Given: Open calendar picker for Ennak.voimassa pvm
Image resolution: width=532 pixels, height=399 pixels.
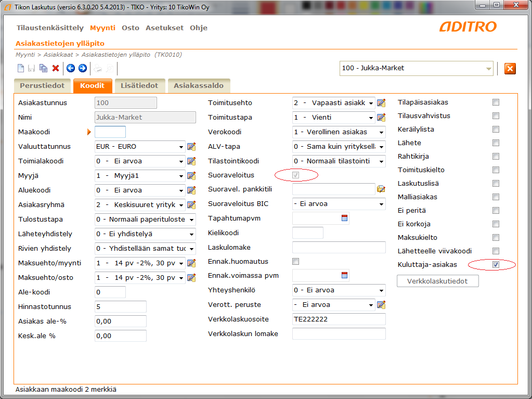Looking at the screenshot, I should (344, 275).
